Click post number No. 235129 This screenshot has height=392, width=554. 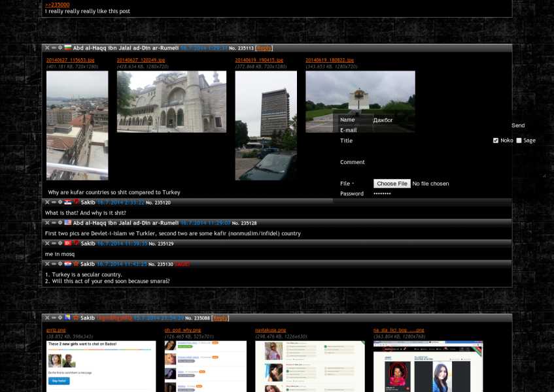coord(161,244)
